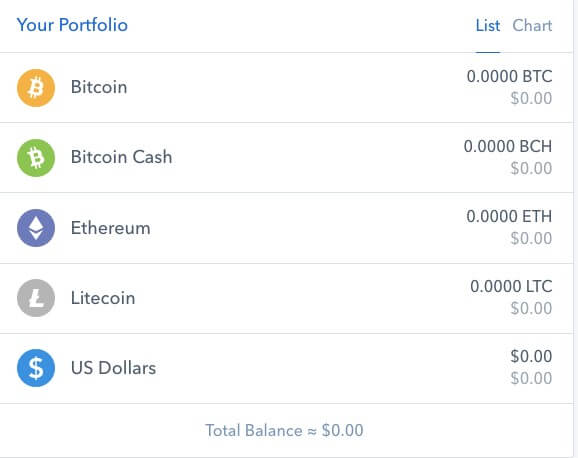The height and width of the screenshot is (458, 578).
Task: Click the purple Ethereum diamond icon
Action: click(36, 228)
